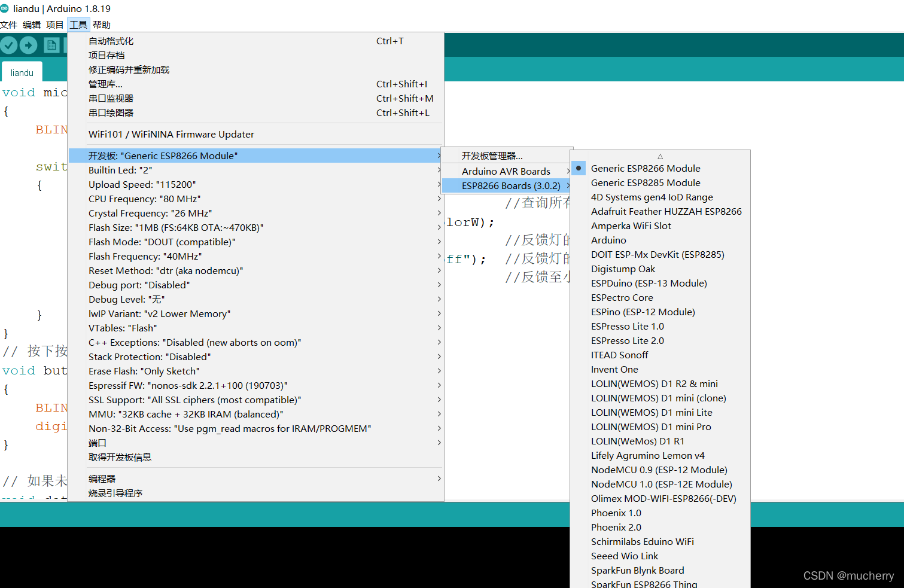The image size is (904, 588).
Task: Launch WiFi101 / WiFiNINA Firmware Updater
Action: point(256,134)
